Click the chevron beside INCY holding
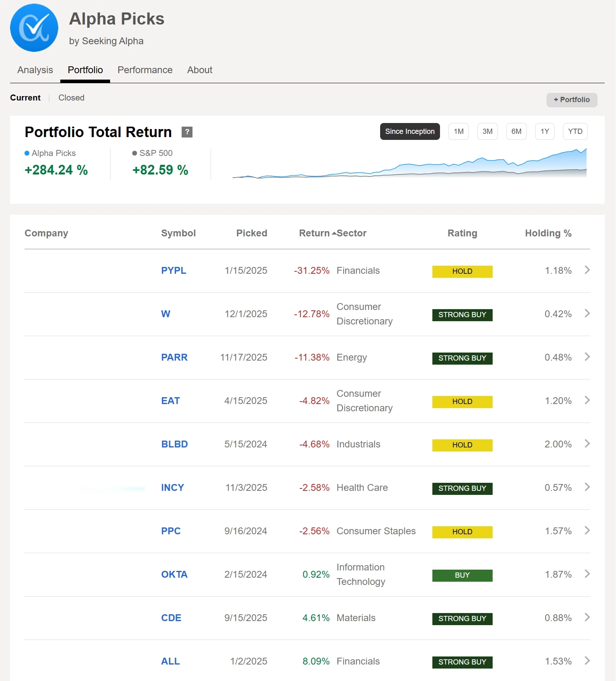Screen dimensions: 616x681 pyautogui.click(x=587, y=487)
